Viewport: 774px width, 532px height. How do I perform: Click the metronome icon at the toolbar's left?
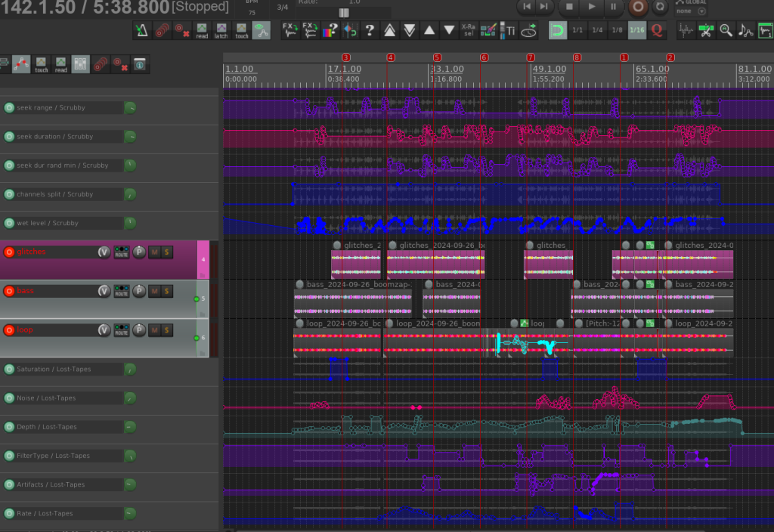[141, 31]
